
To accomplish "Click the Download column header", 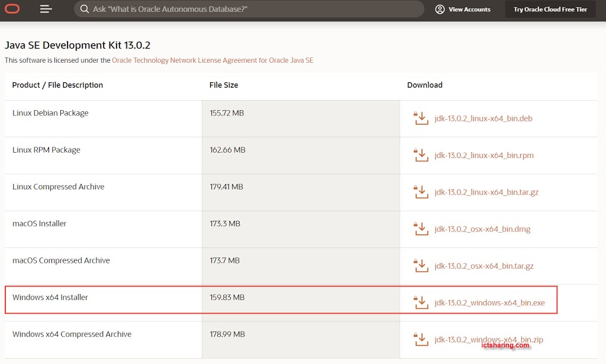I will pos(425,85).
